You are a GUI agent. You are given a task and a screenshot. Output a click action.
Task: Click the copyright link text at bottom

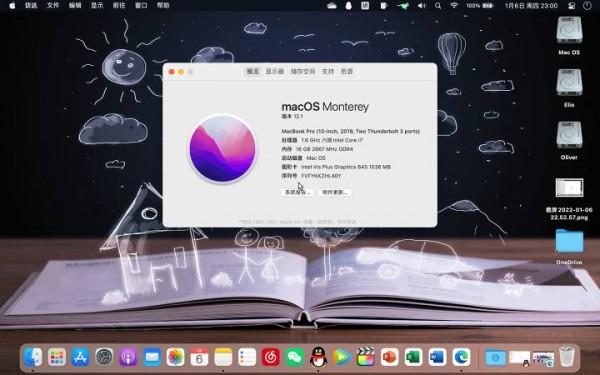pyautogui.click(x=297, y=222)
